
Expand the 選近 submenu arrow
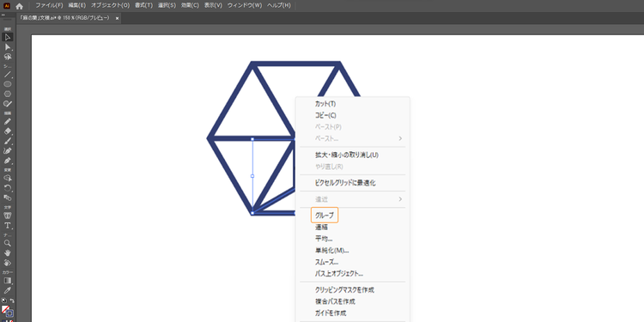[x=400, y=199]
